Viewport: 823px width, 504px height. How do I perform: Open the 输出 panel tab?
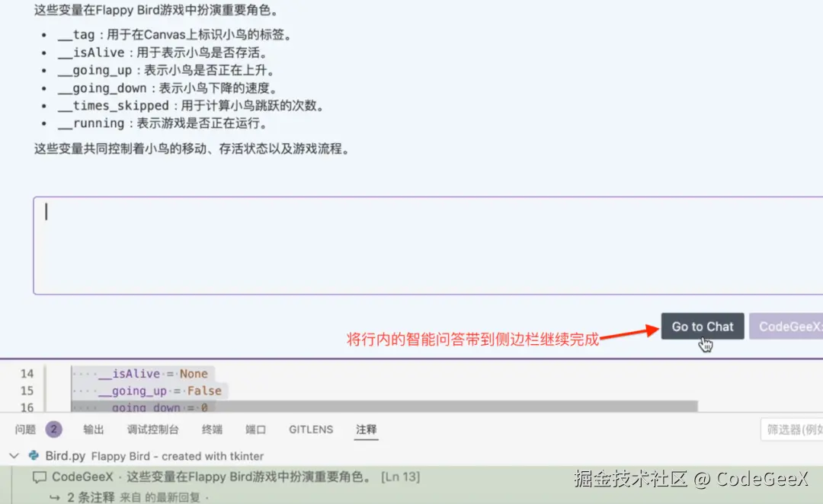click(93, 429)
